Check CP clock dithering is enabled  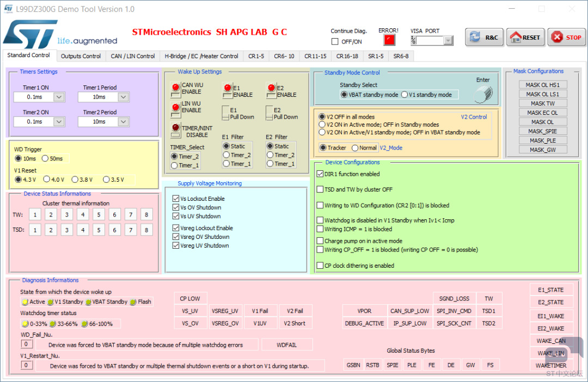(320, 266)
